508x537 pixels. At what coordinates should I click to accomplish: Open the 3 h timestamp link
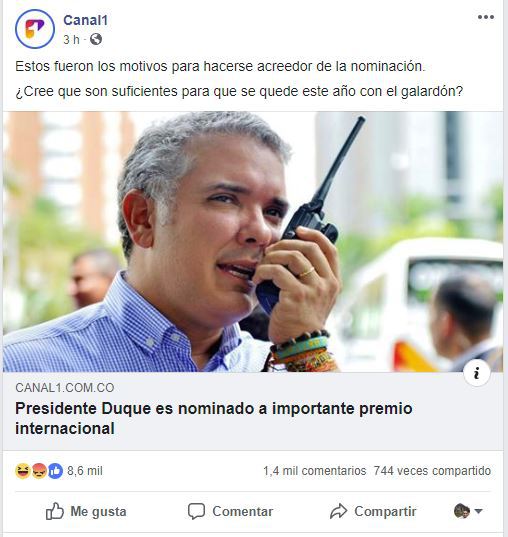[71, 40]
